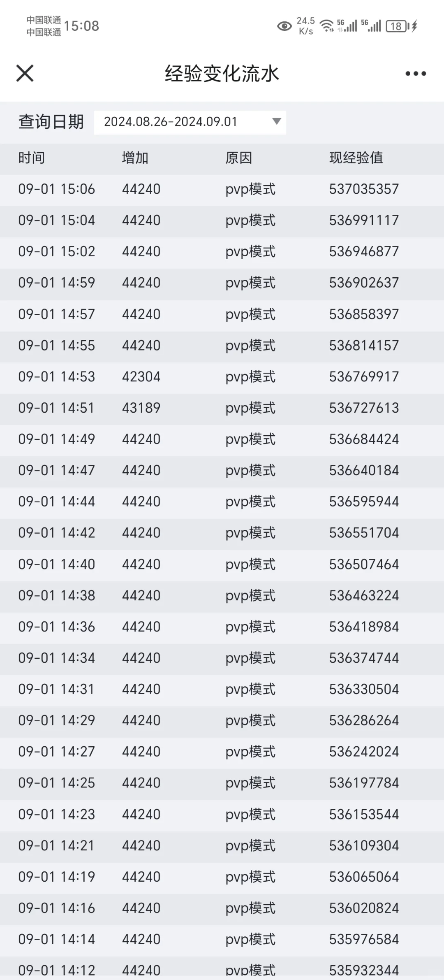Select the 09-01 15:06 record row

point(222,190)
